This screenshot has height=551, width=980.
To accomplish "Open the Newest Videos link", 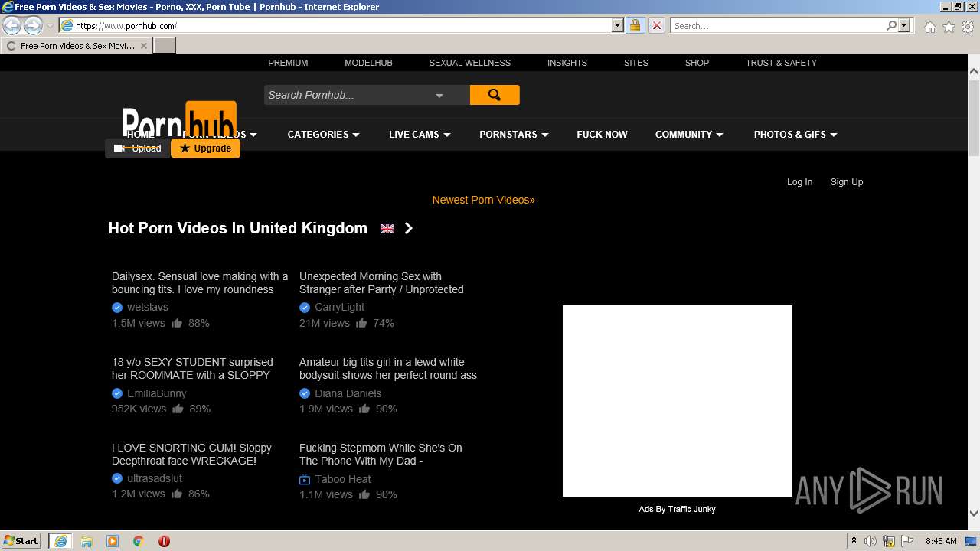I will coord(483,200).
